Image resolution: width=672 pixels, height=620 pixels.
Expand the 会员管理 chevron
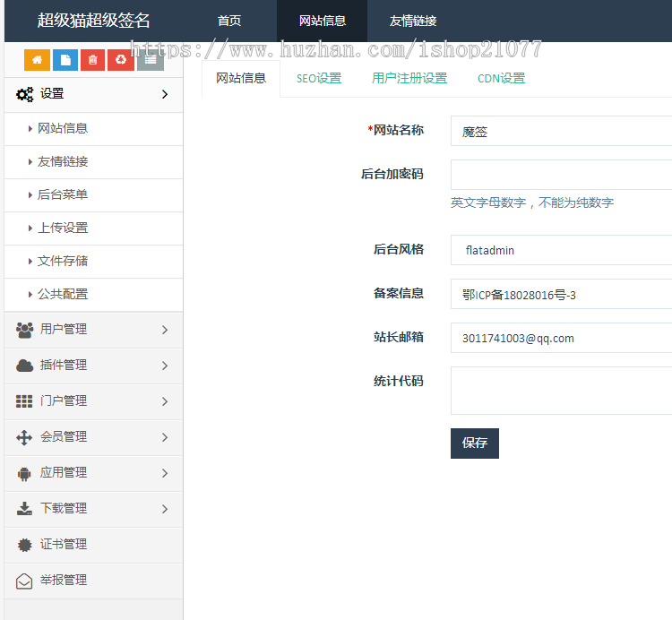[x=165, y=437]
